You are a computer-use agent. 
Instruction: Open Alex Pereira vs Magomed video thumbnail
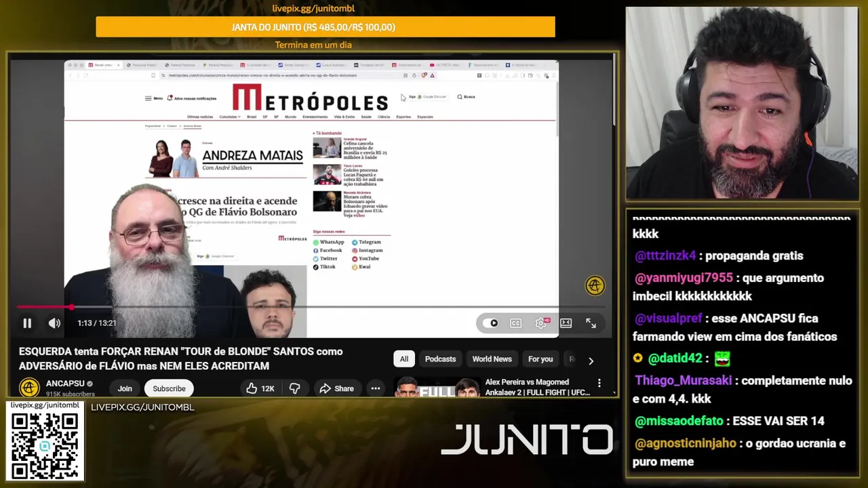(438, 388)
